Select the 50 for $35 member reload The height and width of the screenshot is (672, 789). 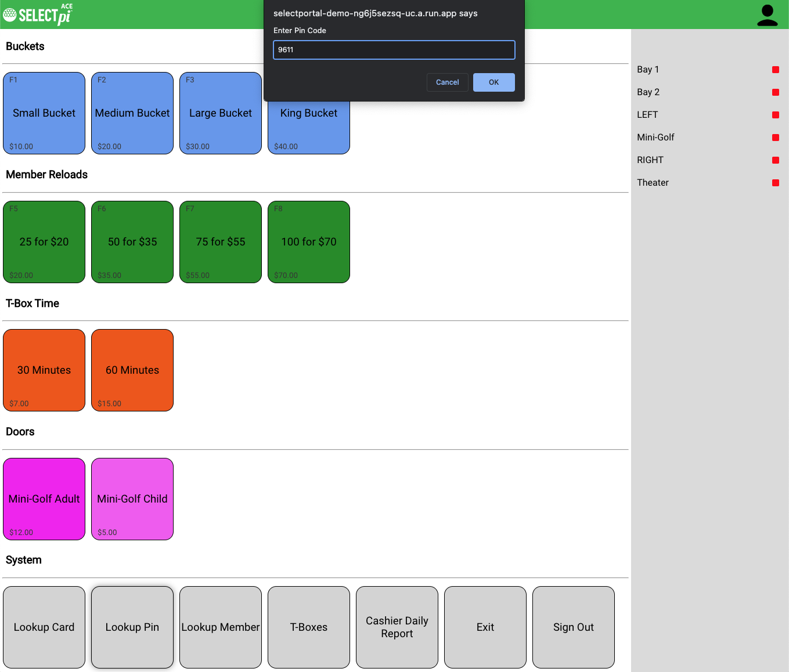[x=132, y=242]
